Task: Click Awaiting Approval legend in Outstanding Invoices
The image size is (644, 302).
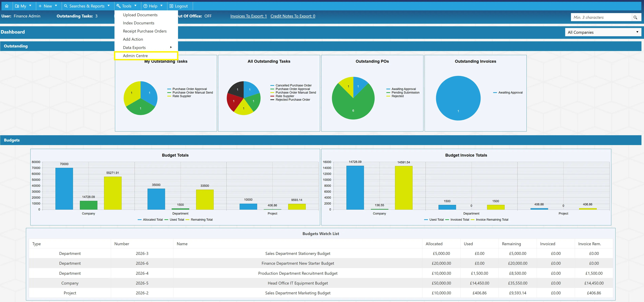Action: coord(508,93)
